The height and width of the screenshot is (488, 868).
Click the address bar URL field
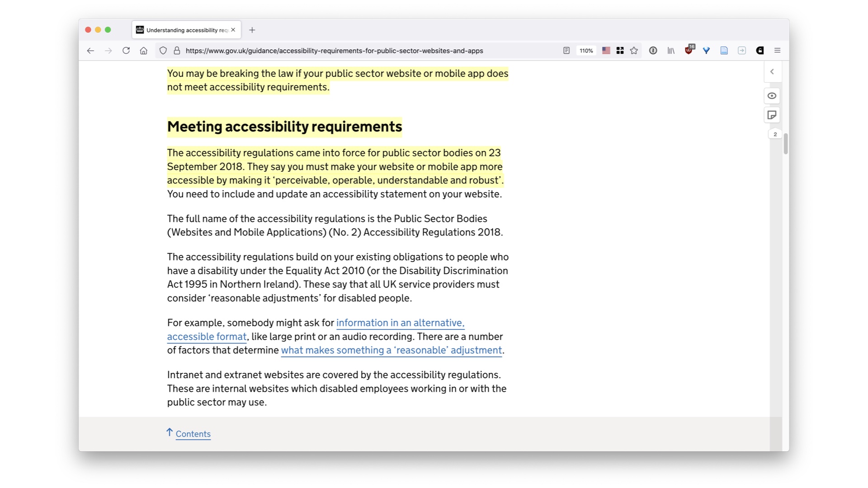335,51
